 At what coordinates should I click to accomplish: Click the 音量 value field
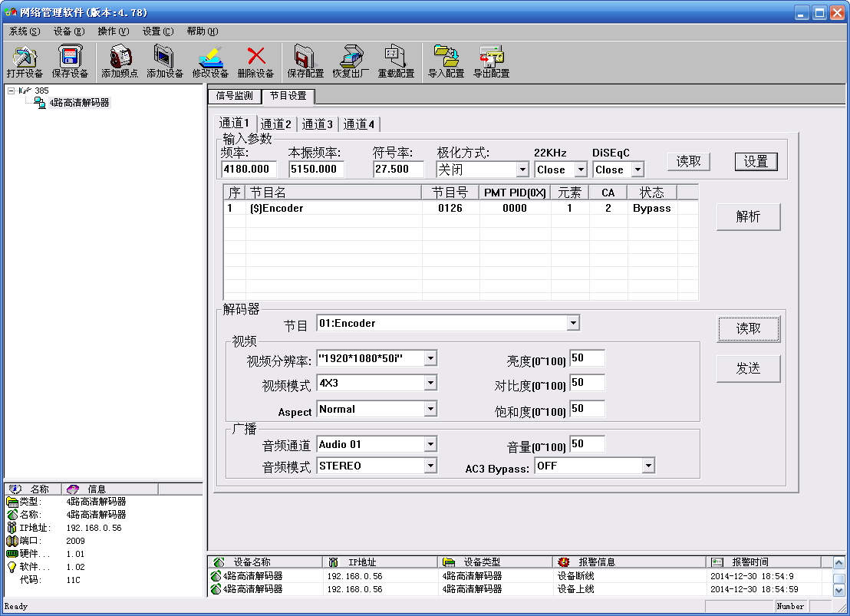[x=587, y=444]
